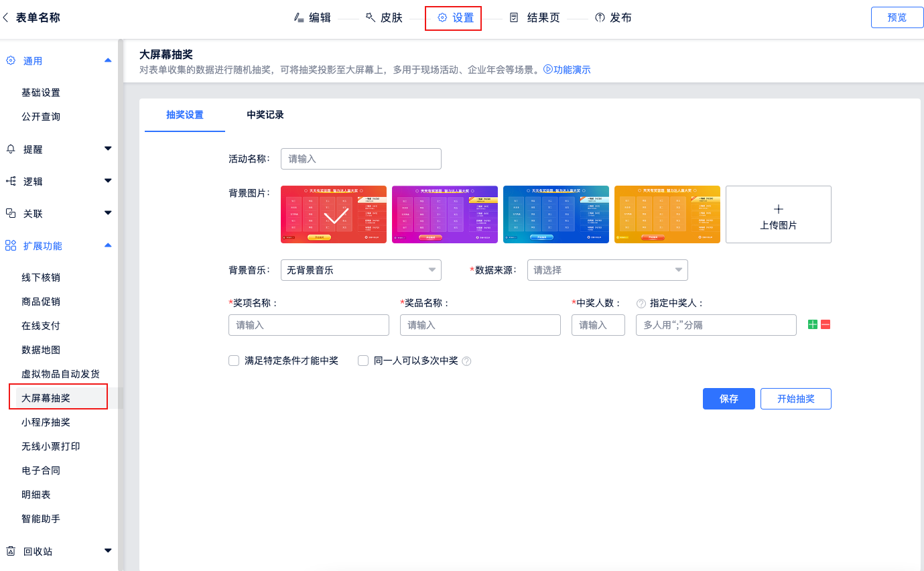Expand the 逻辑 sidebar section
924x571 pixels.
[108, 181]
